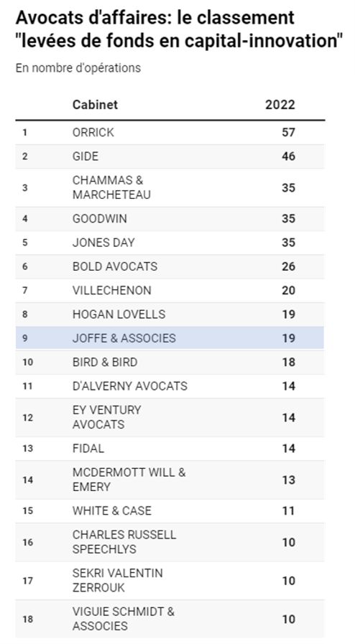Screen dimensions: 355x644
Task: Click the FIDAL row
Action: [170, 449]
